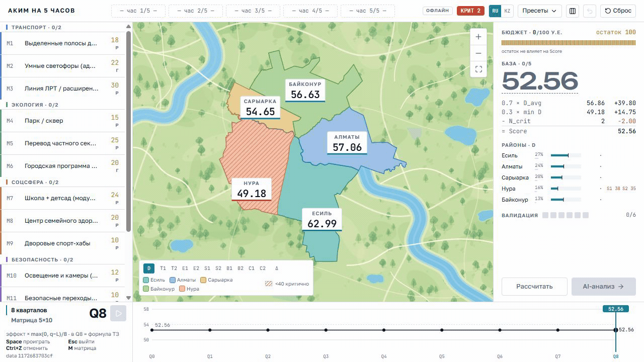Select measure M2 Умные светофоры

[x=62, y=66]
